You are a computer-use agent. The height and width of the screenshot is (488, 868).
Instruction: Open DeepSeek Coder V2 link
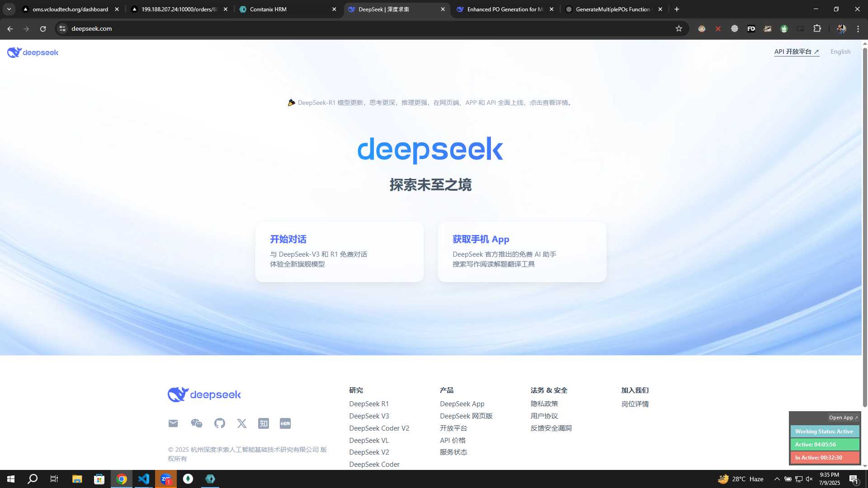coord(379,428)
